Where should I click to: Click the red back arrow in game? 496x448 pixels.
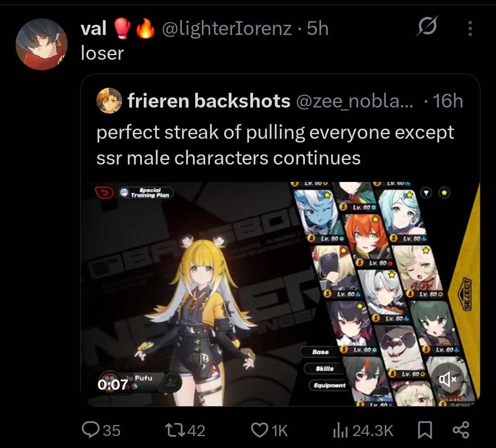[104, 193]
